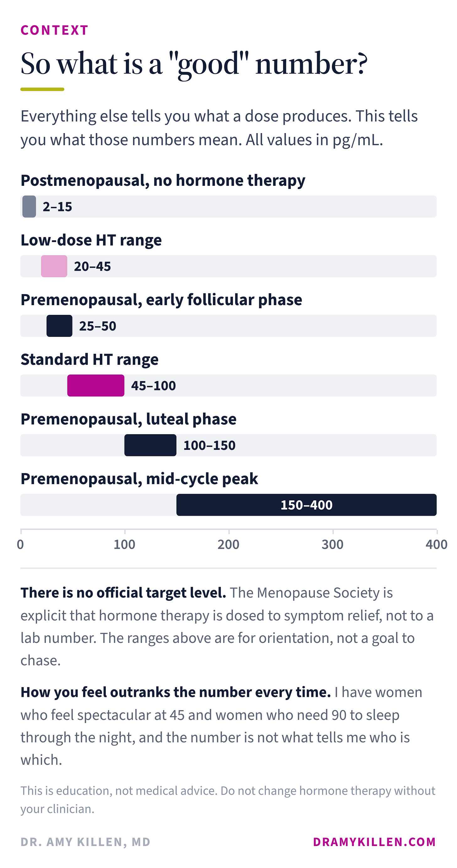Click the 150–400 mid-cycle peak bar
This screenshot has height=868, width=457.
pyautogui.click(x=306, y=505)
